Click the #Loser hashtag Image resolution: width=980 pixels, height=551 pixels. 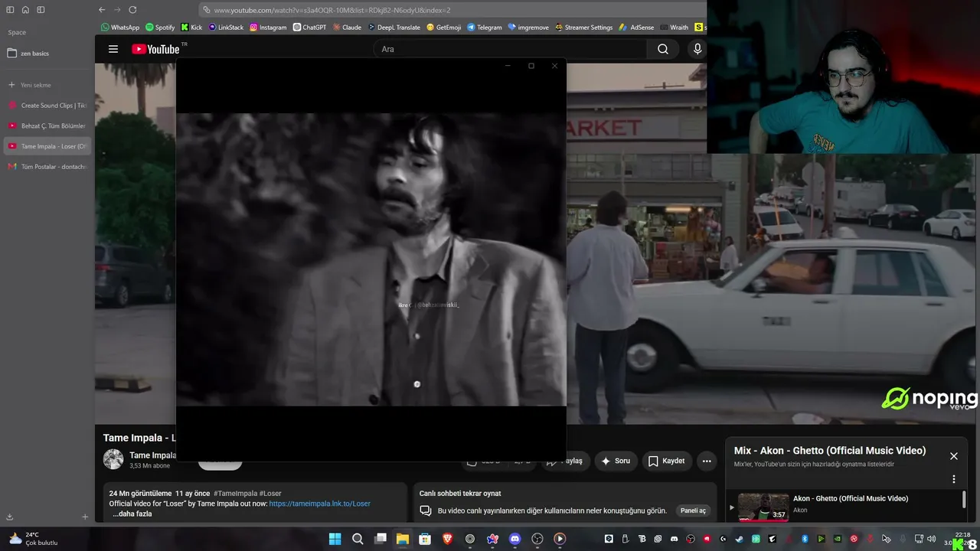pyautogui.click(x=270, y=494)
